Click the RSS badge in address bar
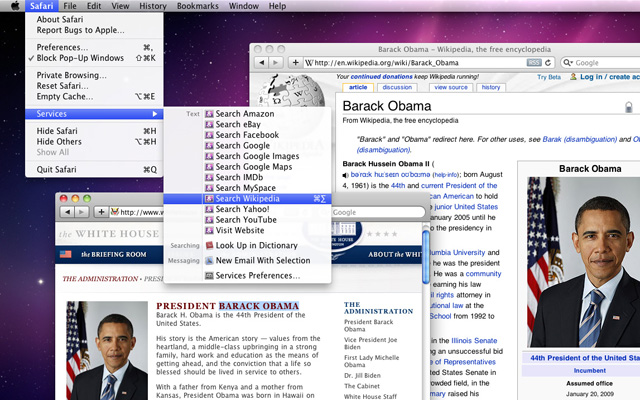The height and width of the screenshot is (400, 640). click(x=534, y=62)
